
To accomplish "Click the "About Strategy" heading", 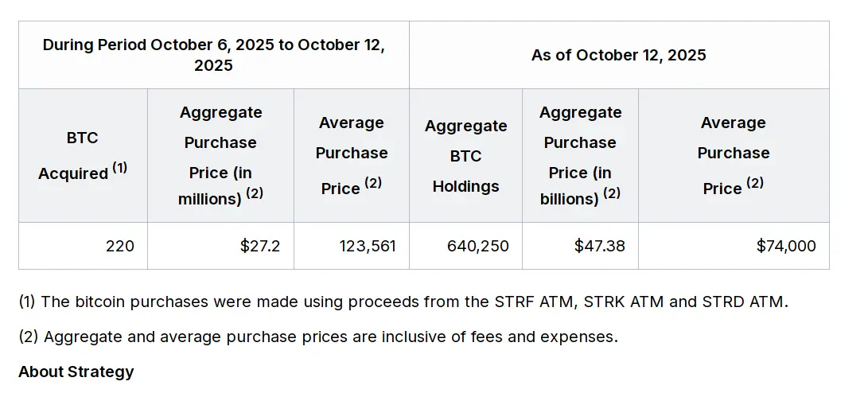I will click(x=76, y=372).
